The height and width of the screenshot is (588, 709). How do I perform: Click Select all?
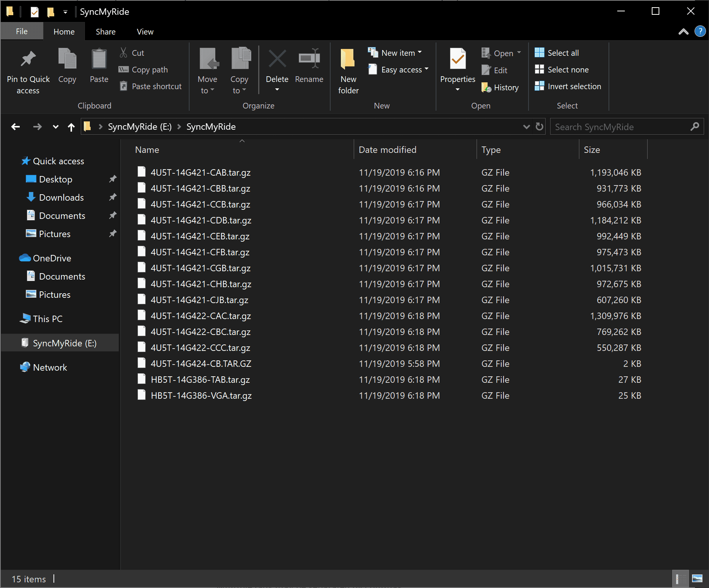(557, 53)
